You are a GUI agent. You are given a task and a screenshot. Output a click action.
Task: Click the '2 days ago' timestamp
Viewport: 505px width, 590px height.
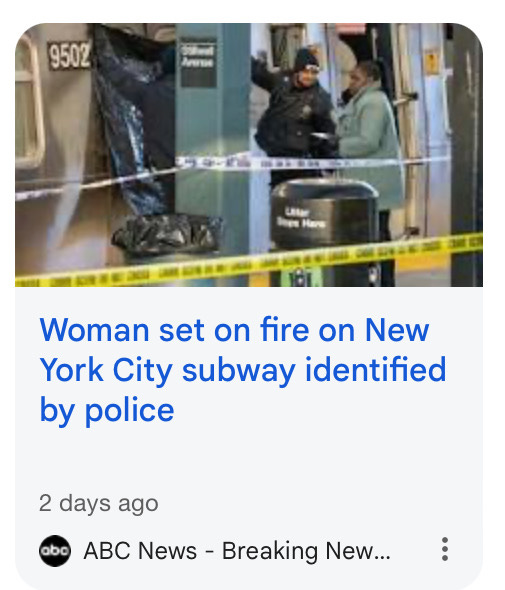[x=99, y=503]
